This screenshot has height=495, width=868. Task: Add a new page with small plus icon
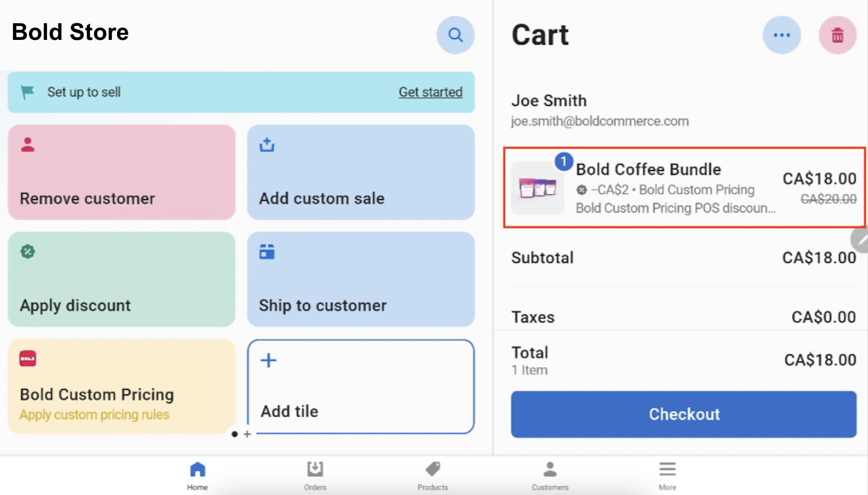247,434
